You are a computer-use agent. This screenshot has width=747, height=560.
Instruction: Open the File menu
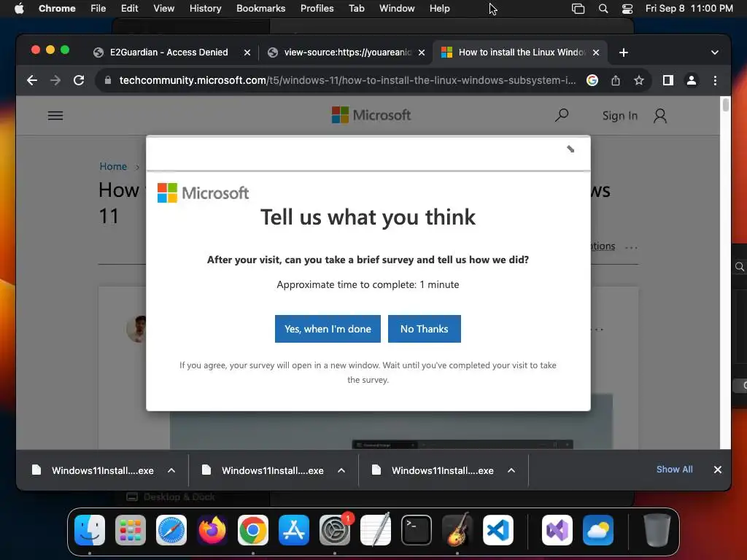pos(98,9)
